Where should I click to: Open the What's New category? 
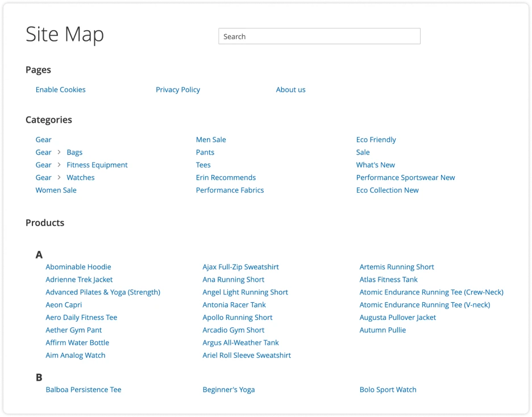(376, 164)
